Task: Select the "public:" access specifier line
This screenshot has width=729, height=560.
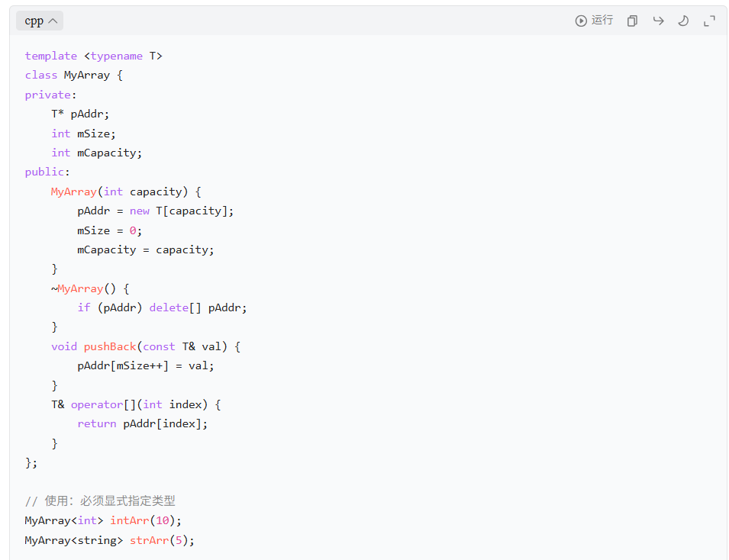Action: pos(47,172)
